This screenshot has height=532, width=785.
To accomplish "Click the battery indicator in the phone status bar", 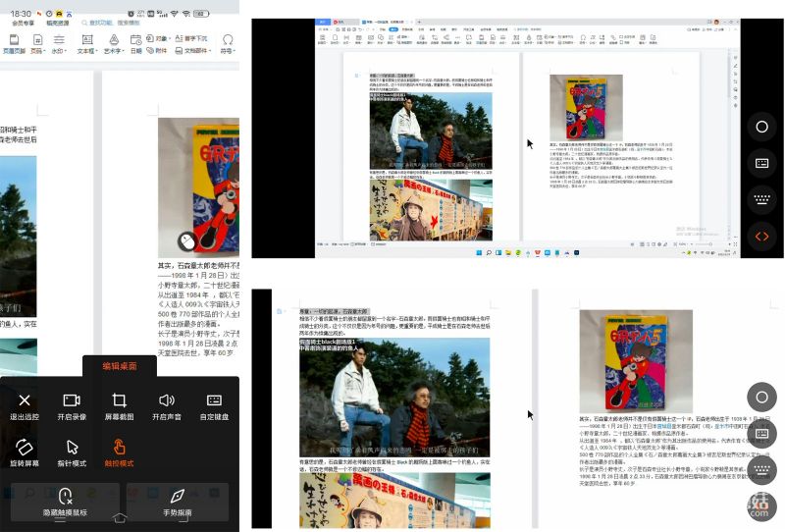I will (x=201, y=14).
